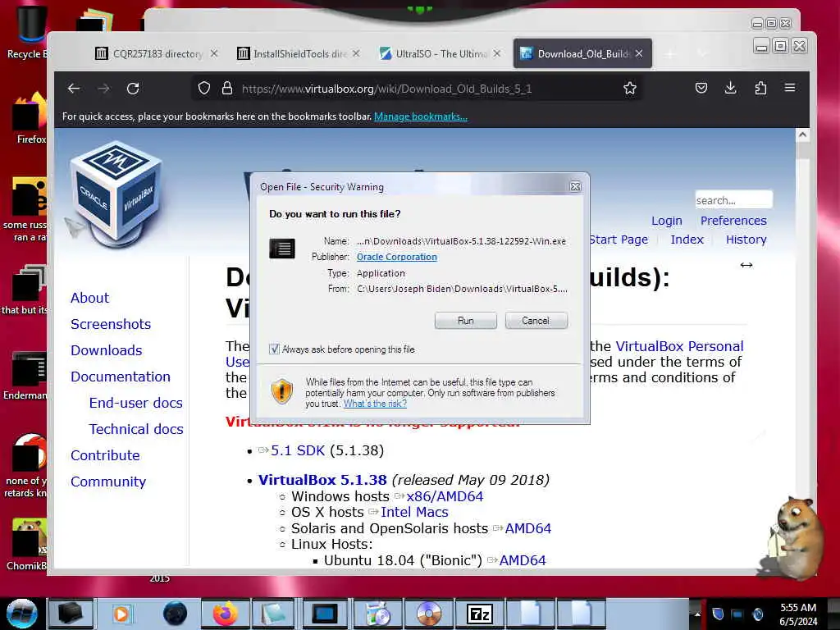Download the 5.1 SDK link
This screenshot has height=630, width=840.
[298, 450]
